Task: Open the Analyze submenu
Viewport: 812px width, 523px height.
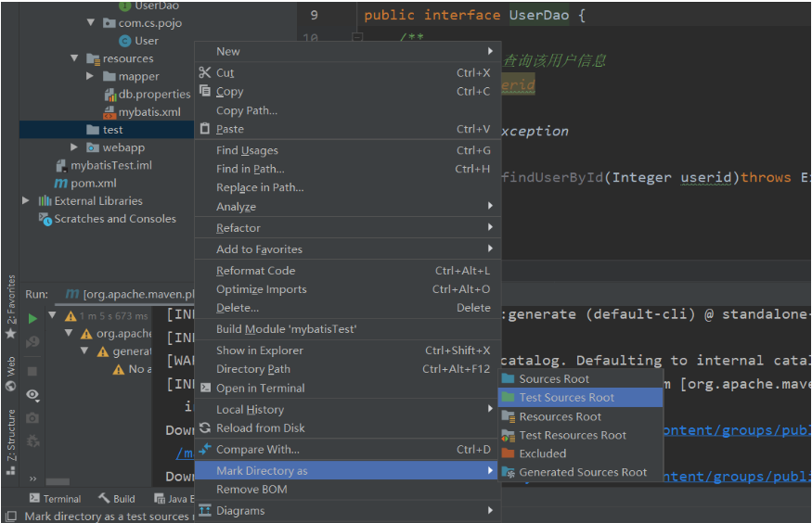Action: (348, 207)
